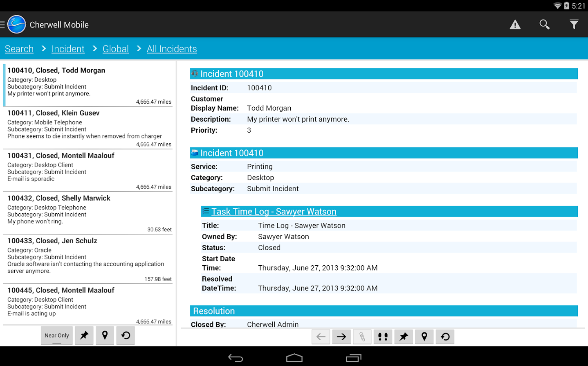
Task: Tap the Priority value 3
Action: point(249,130)
